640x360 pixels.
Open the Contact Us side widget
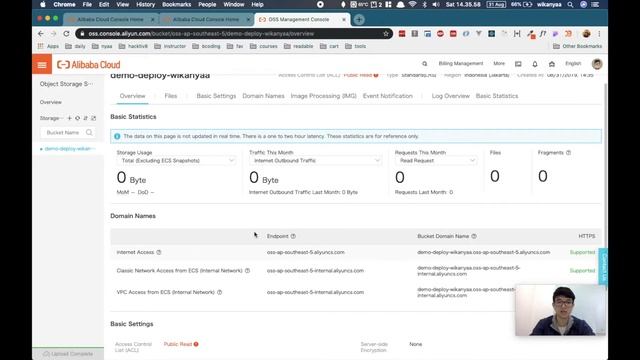coord(603,267)
